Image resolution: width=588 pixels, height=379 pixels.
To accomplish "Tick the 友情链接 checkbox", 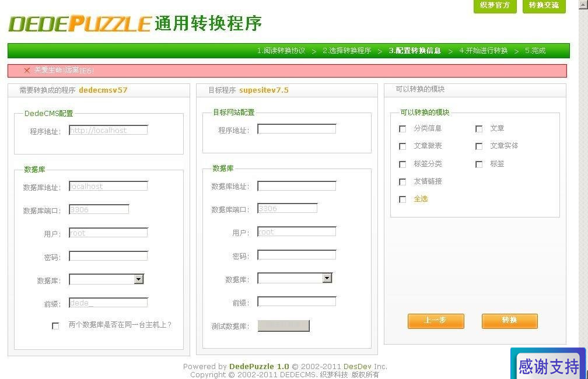I will tap(402, 182).
